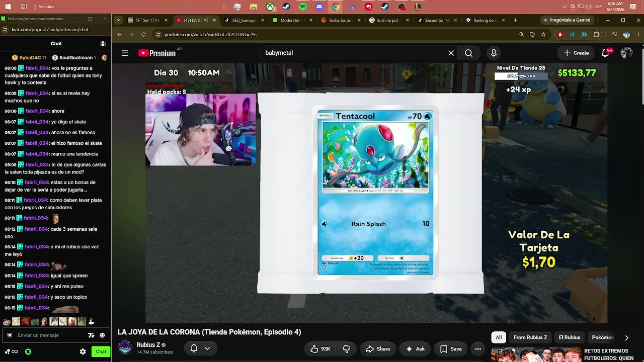
Task: Select the 'Pokémon' filter chip
Action: pyautogui.click(x=603, y=337)
